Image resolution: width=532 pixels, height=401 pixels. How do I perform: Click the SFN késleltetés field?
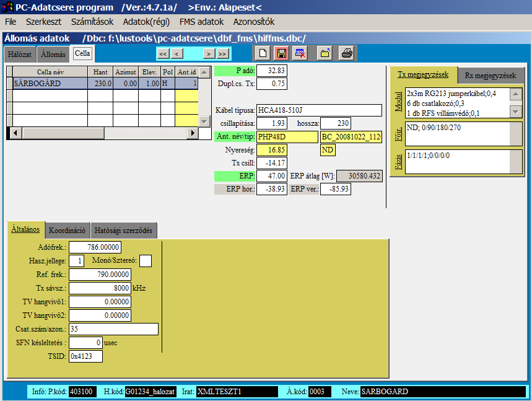[85, 343]
